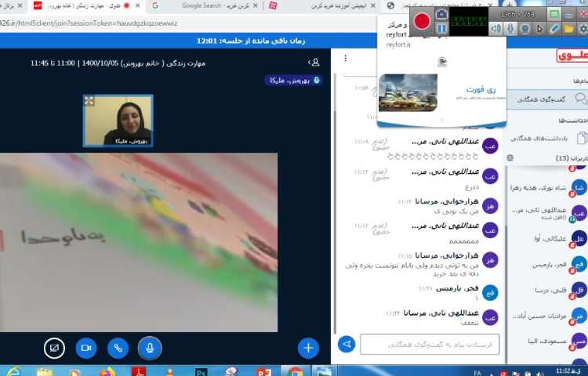The height and width of the screenshot is (376, 588).
Task: Click the ری فورت ad card title
Action: tap(481, 89)
